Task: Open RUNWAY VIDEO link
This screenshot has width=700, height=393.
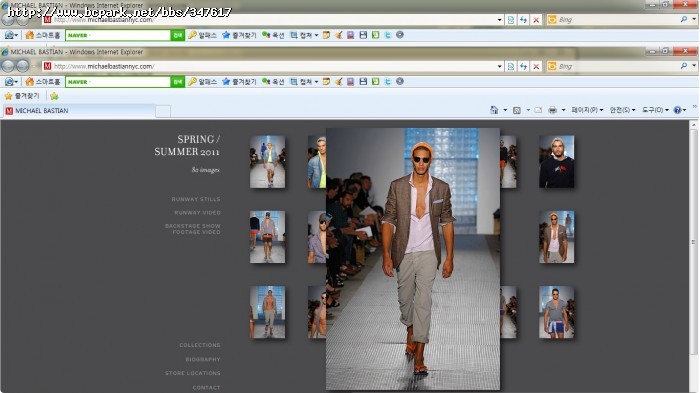Action: pos(197,213)
